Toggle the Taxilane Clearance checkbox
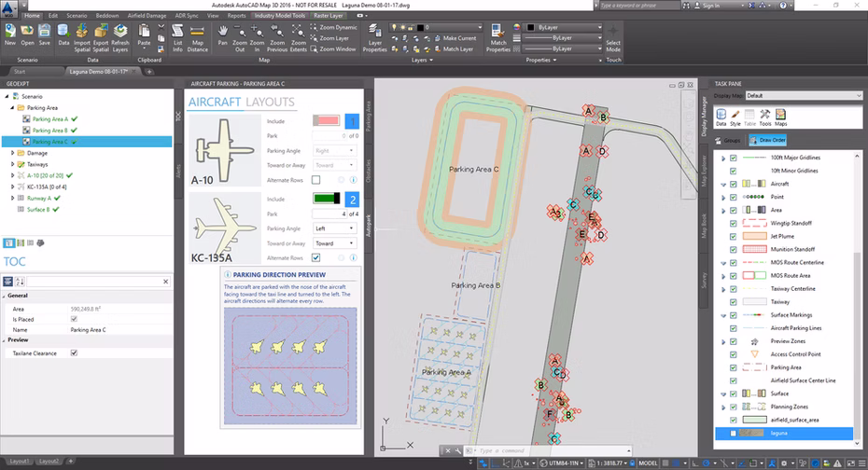This screenshot has width=868, height=470. (74, 352)
